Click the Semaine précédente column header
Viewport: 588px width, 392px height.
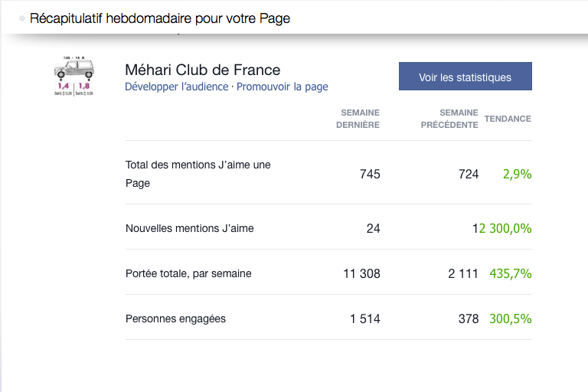pyautogui.click(x=449, y=119)
